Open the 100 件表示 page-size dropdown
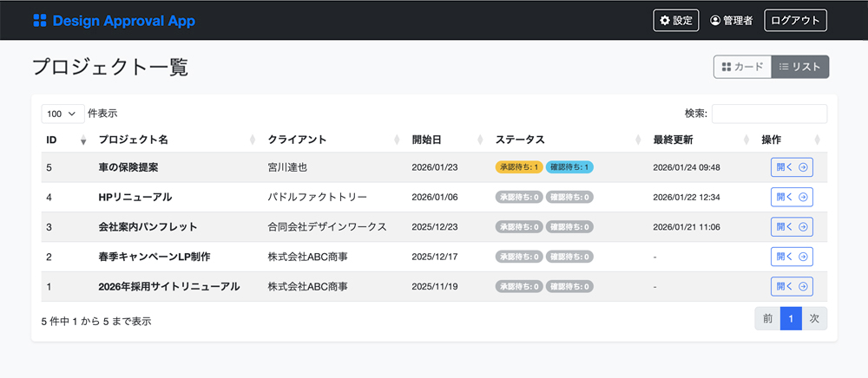This screenshot has width=868, height=378. 62,114
